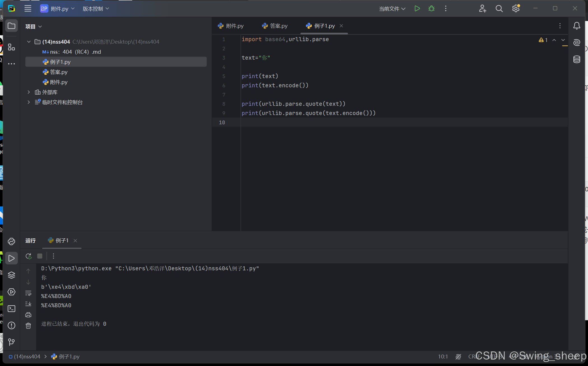Open the Python Packages layers icon
This screenshot has height=366, width=588.
coord(11,275)
